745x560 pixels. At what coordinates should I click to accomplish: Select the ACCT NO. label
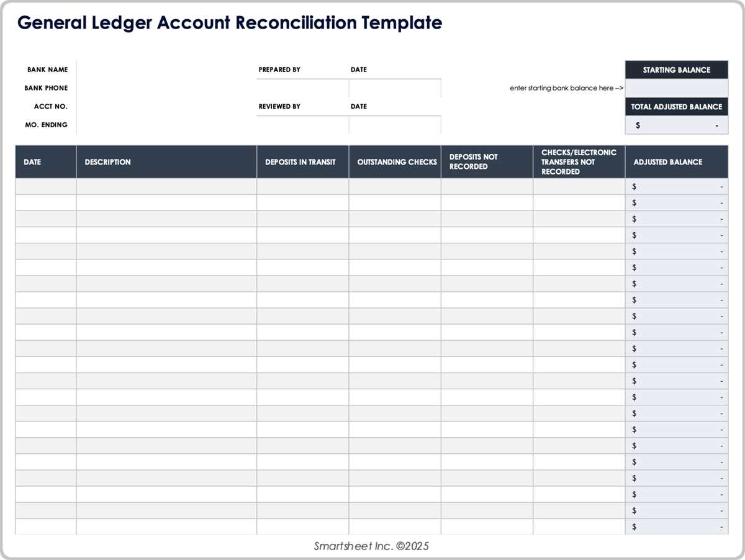(x=51, y=107)
